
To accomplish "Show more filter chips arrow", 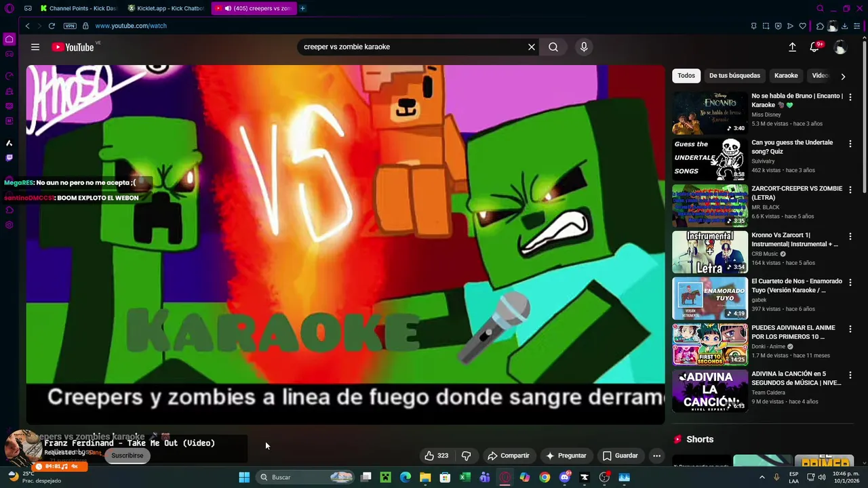I will tap(843, 76).
